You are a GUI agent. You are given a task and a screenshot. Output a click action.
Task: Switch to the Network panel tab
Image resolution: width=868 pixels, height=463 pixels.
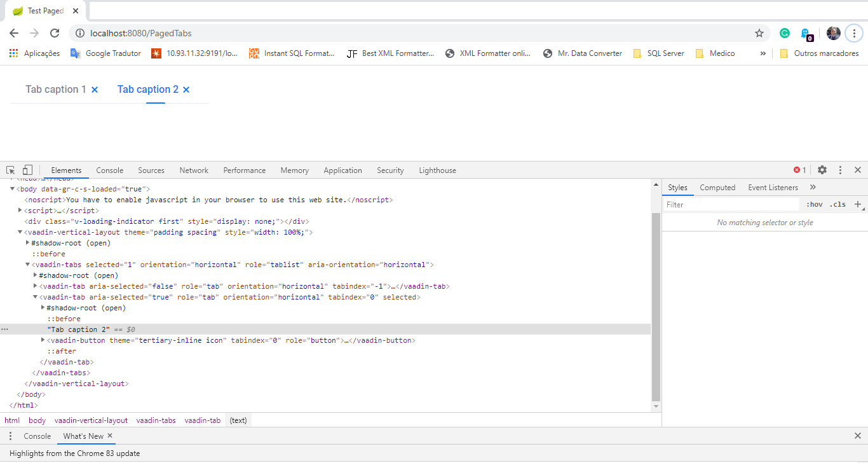coord(194,170)
